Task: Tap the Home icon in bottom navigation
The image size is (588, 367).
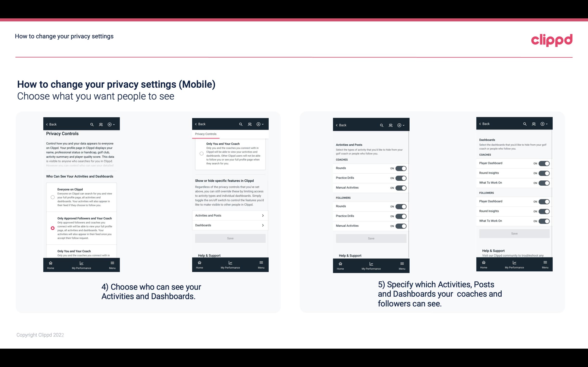Action: click(x=51, y=263)
